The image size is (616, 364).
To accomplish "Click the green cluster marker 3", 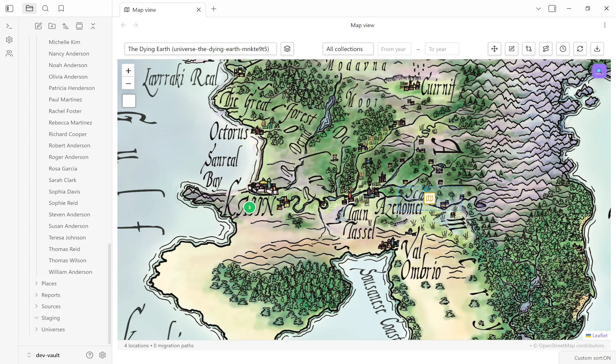I will pos(249,207).
